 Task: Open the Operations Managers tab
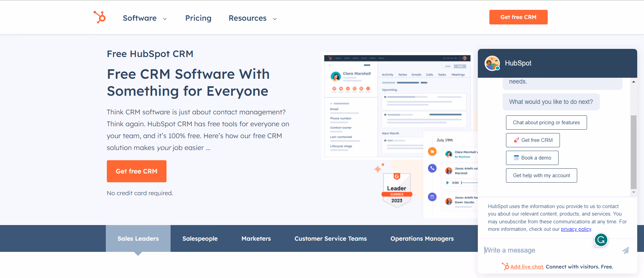tap(422, 238)
